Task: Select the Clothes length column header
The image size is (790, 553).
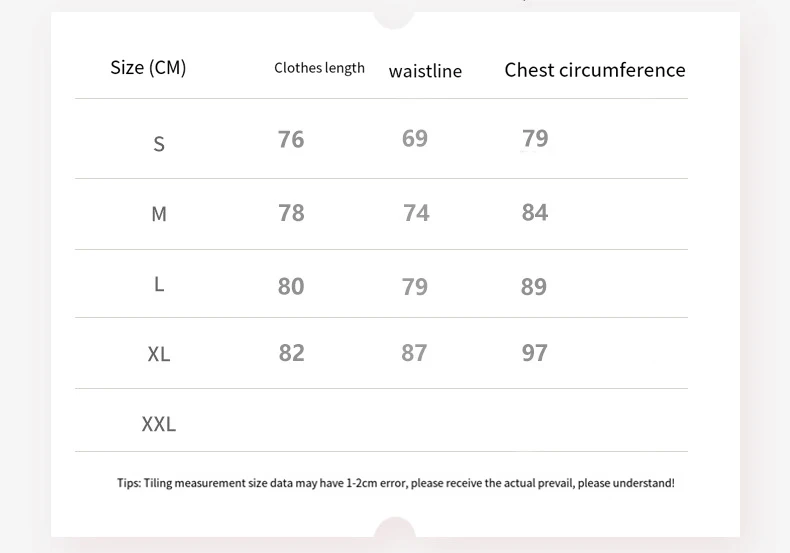Action: pyautogui.click(x=319, y=68)
